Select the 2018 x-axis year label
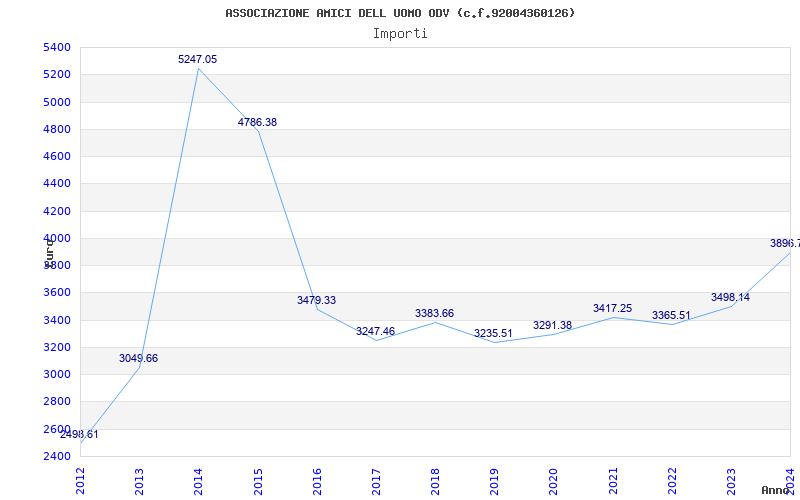 click(x=435, y=481)
